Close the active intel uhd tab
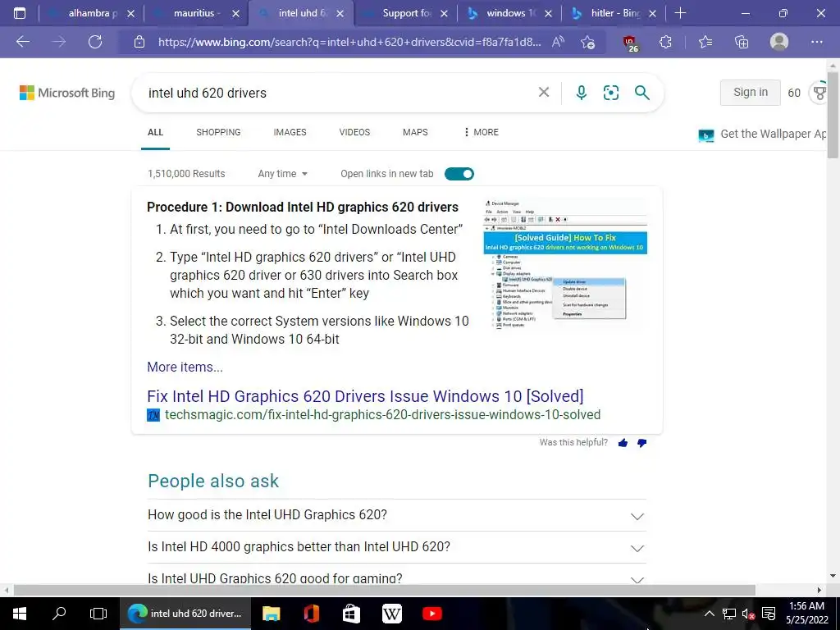This screenshot has width=840, height=630. coord(340,13)
